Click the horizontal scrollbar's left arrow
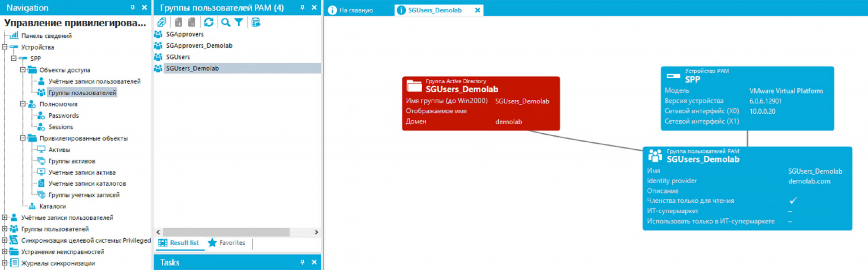Viewport: 868px width, 270px height. 158,232
